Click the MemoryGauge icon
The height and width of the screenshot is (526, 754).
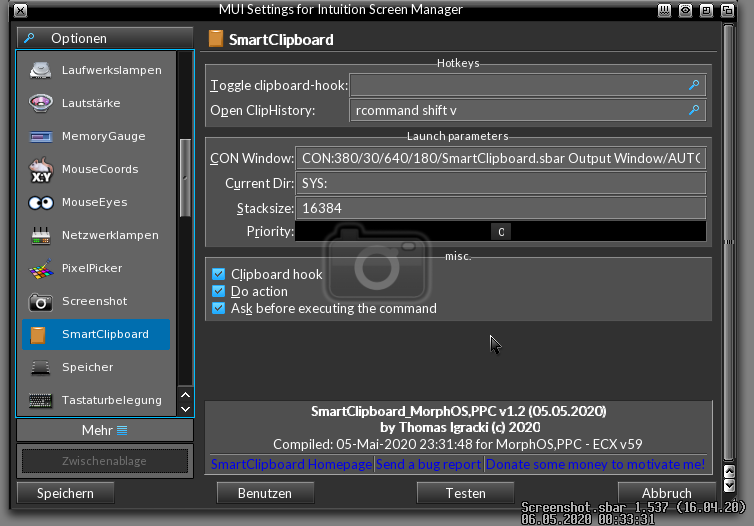coord(41,136)
